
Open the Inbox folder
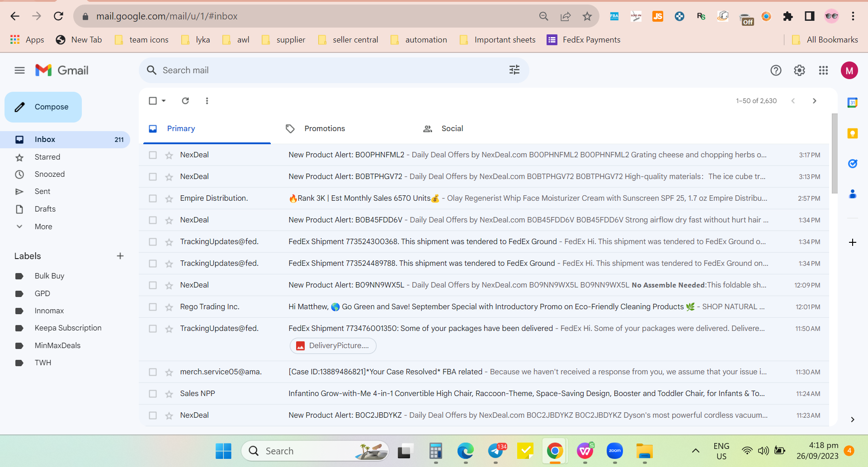65,140
